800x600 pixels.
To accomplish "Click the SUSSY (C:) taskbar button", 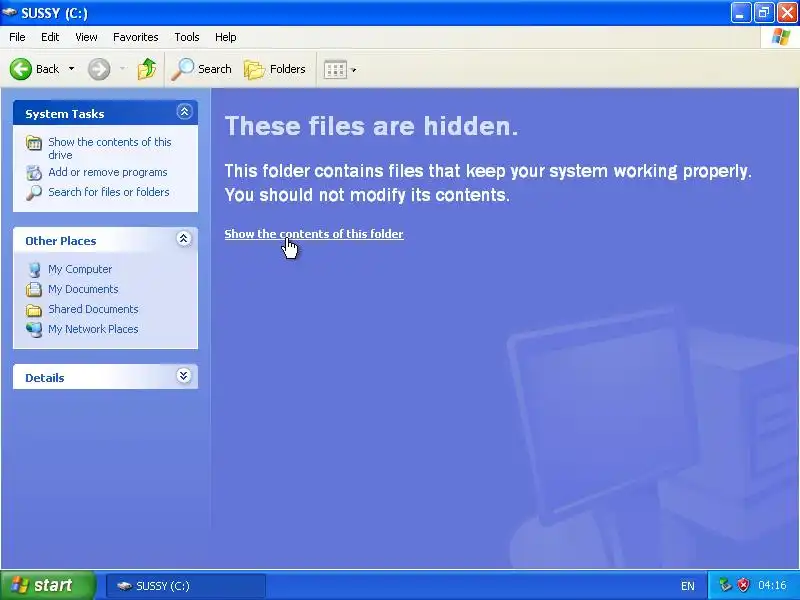I will click(186, 586).
